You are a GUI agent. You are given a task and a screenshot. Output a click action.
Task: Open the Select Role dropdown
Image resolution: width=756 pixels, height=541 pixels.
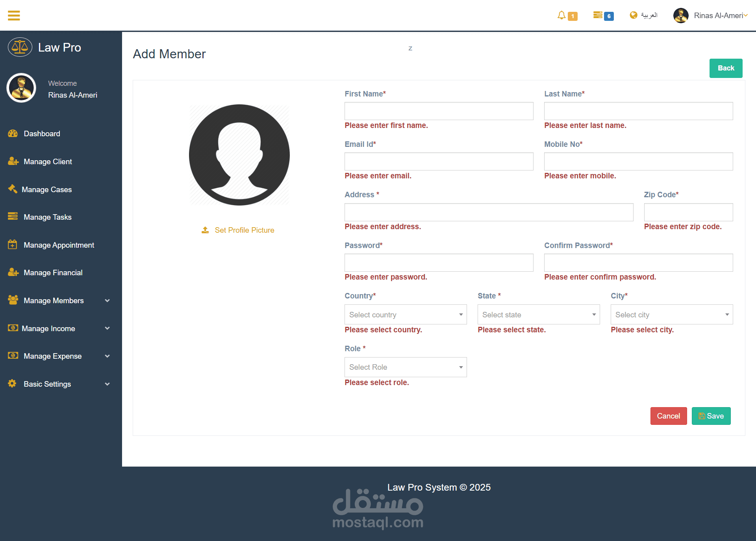tap(406, 367)
